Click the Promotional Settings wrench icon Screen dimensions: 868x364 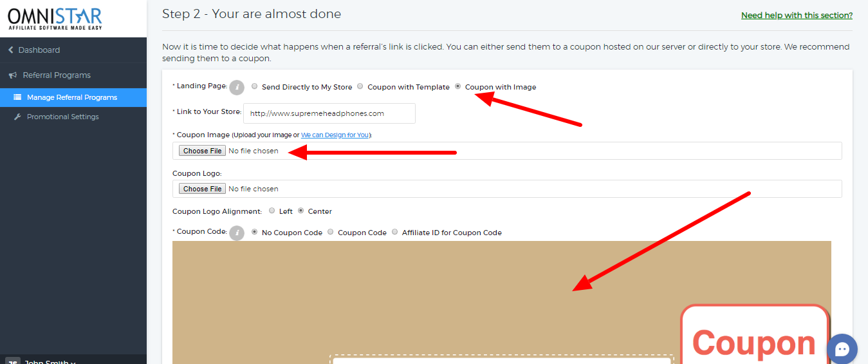coord(18,117)
